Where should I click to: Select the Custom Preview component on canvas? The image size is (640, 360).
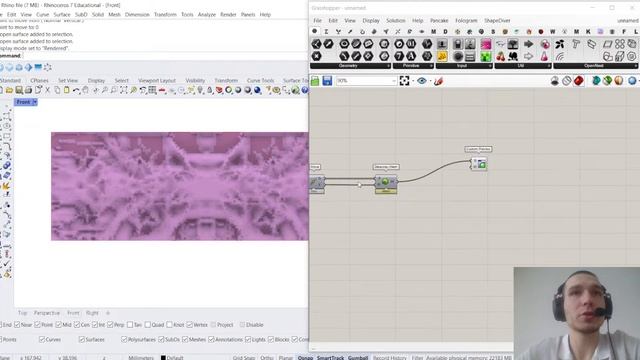(x=479, y=164)
